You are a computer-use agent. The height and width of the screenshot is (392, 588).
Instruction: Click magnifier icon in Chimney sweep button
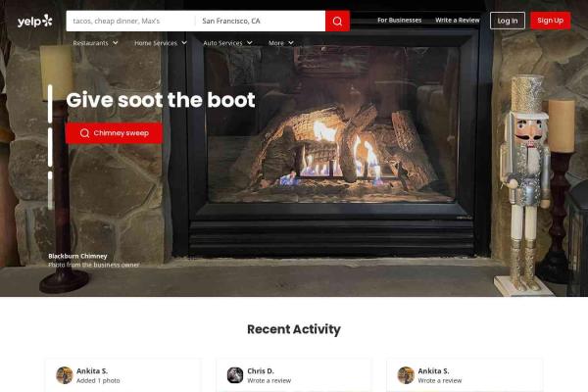tap(84, 133)
